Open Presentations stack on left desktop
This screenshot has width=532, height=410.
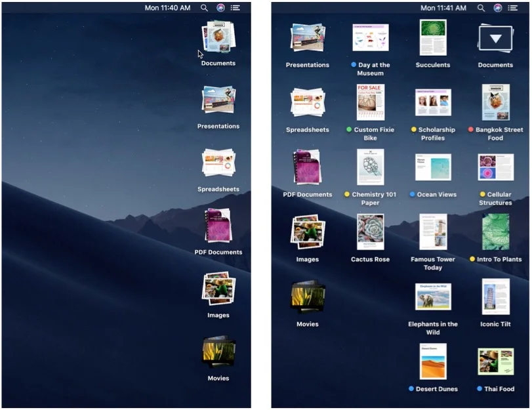click(218, 100)
